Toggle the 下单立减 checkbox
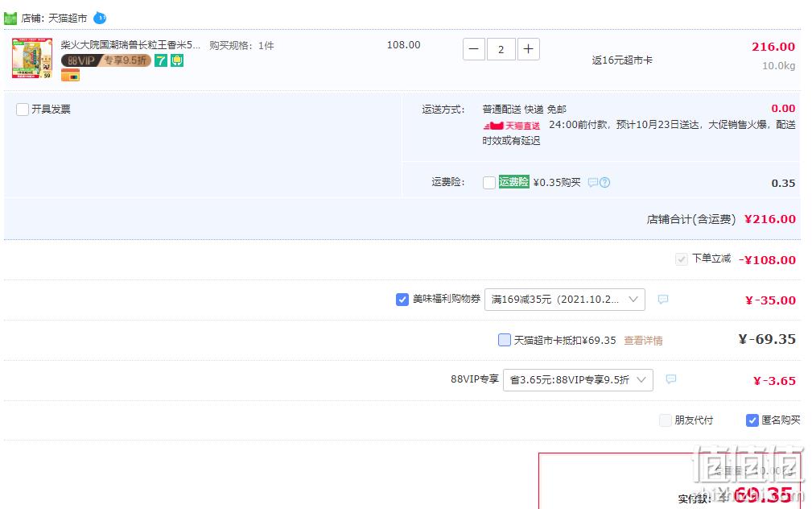 682,259
